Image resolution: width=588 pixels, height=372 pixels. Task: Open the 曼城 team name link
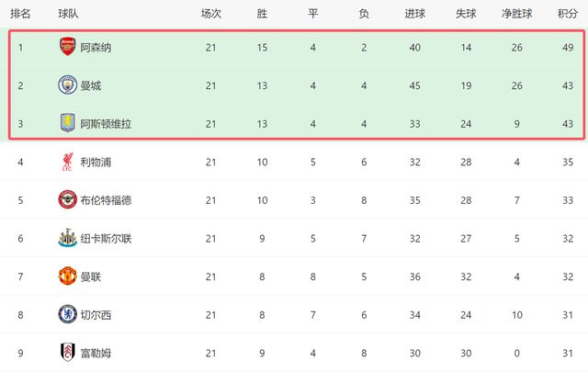click(x=91, y=85)
